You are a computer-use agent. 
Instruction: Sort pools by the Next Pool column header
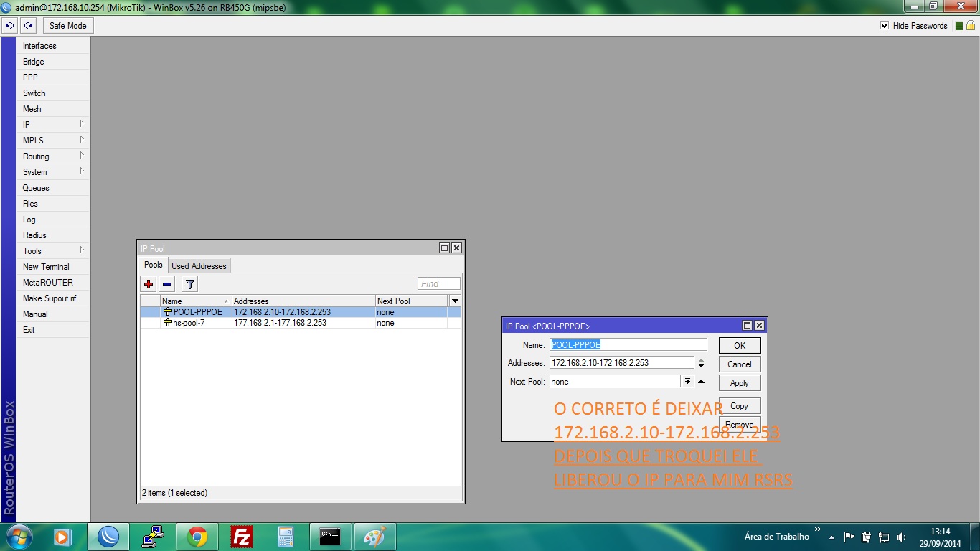click(412, 301)
